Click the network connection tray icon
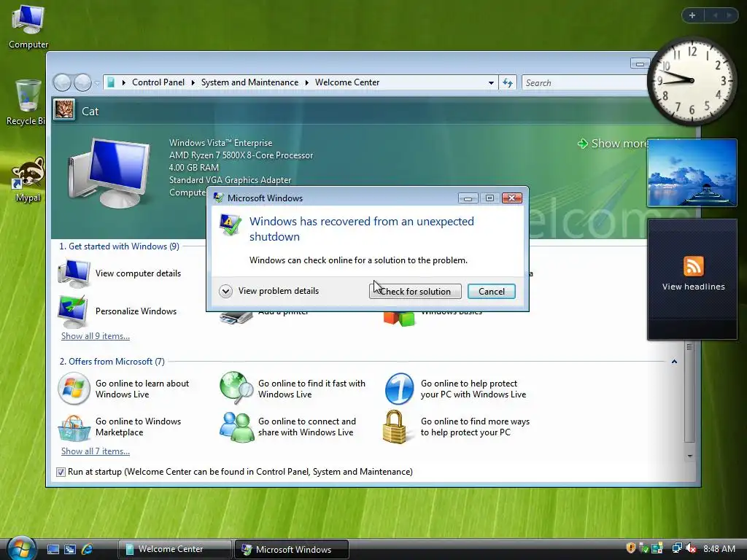The height and width of the screenshot is (560, 747). (x=676, y=548)
